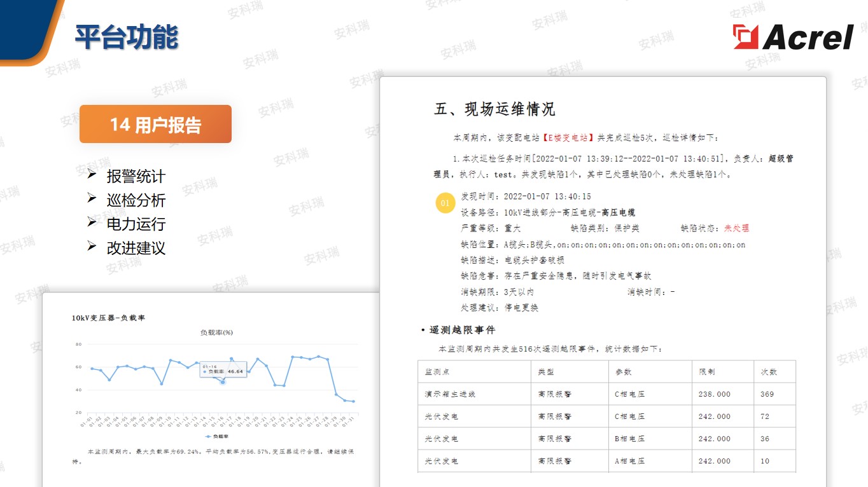Click the 平台功能 slide title
The image size is (868, 487).
tap(127, 38)
